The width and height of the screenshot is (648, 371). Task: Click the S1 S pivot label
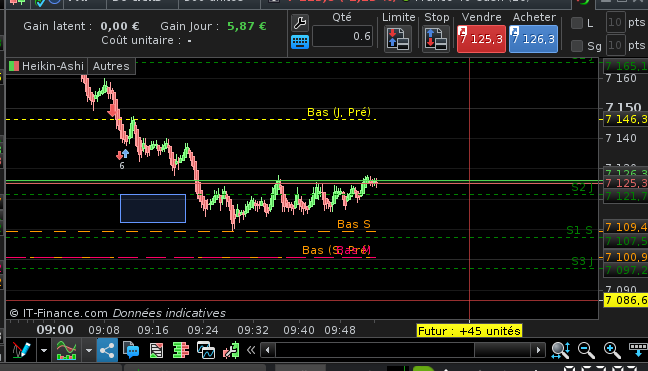[x=579, y=230]
